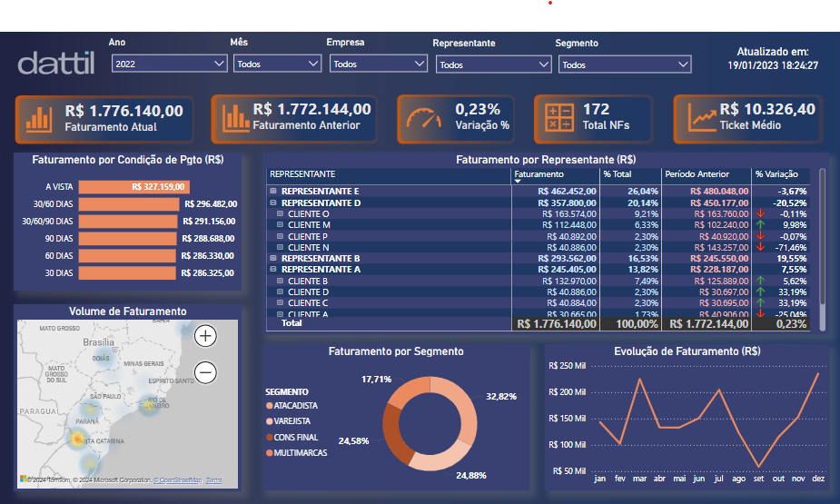
Task: Click the Faturamento Atual bar chart icon
Action: pyautogui.click(x=39, y=120)
